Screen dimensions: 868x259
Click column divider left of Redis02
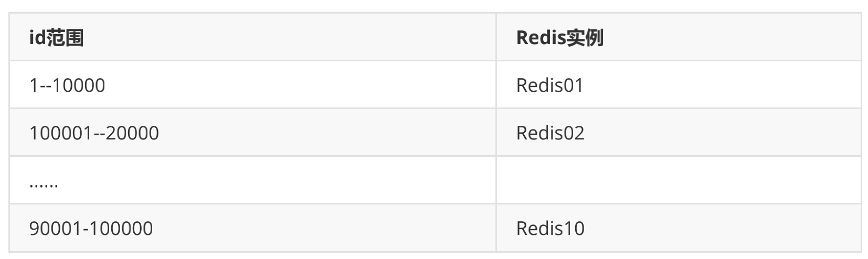coord(496,133)
